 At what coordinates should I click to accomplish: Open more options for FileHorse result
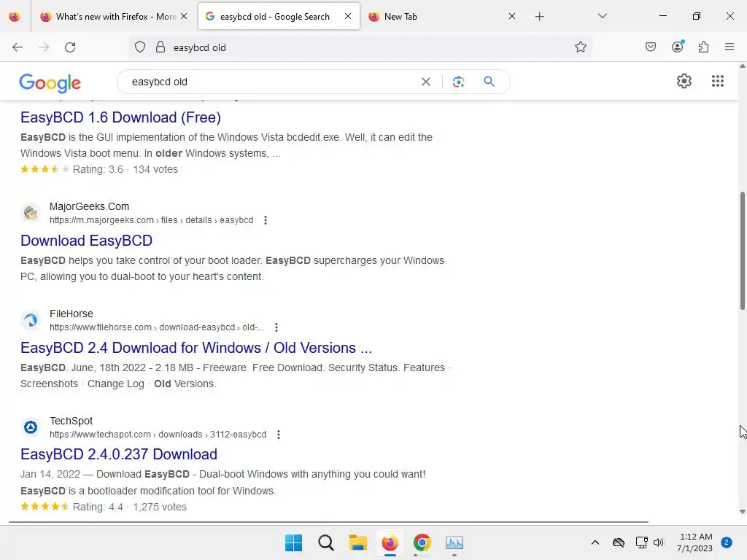click(x=276, y=327)
